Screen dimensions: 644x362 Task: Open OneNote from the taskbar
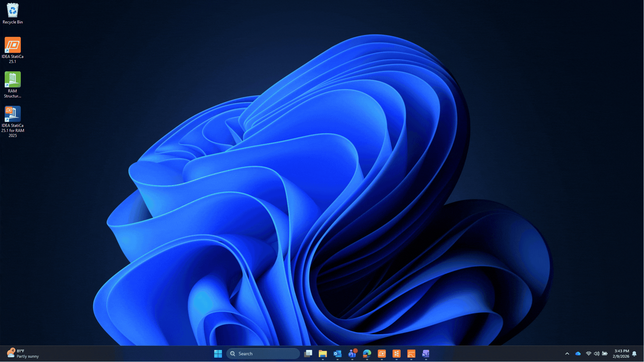(426, 354)
